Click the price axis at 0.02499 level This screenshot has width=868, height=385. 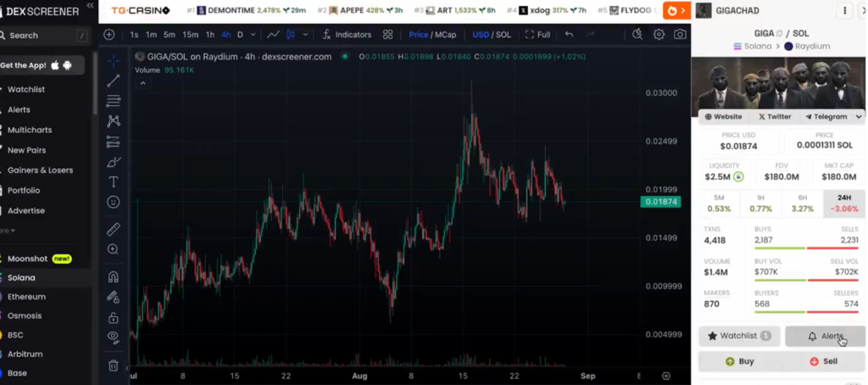[x=661, y=141]
